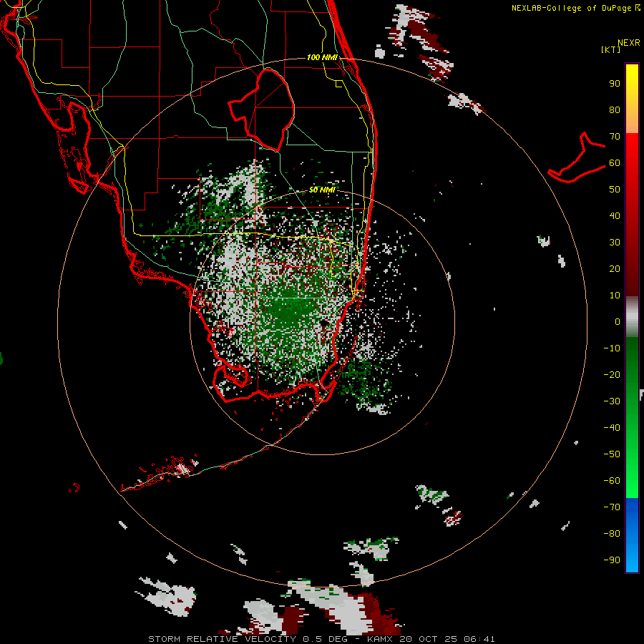The image size is (644, 644).
Task: Click the NEXLAB-College of DuPage credit text
Action: (575, 8)
